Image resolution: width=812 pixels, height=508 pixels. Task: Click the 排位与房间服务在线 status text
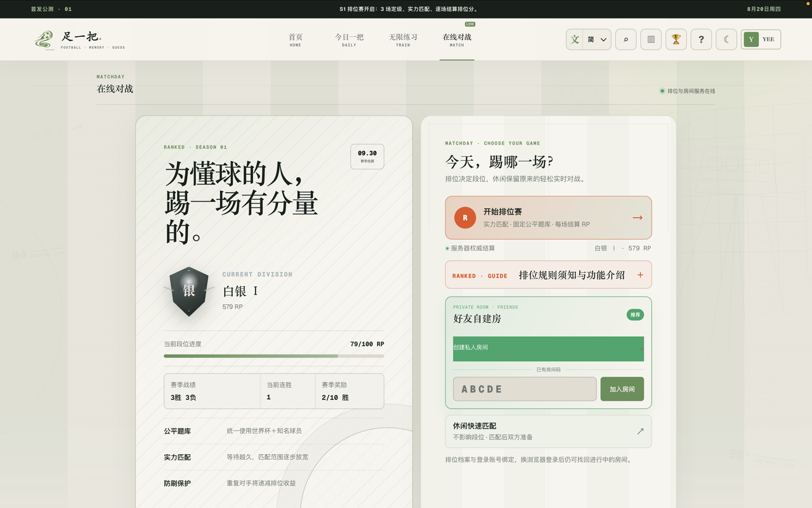pos(691,91)
